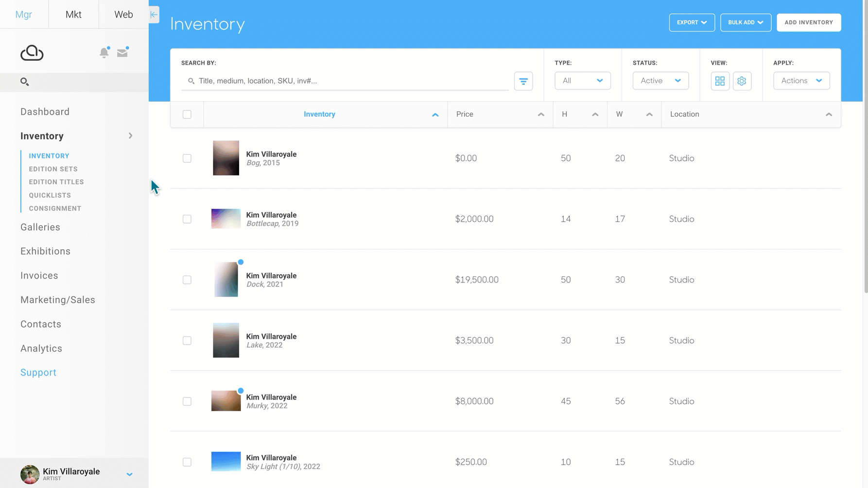The width and height of the screenshot is (868, 488).
Task: Open the Type filter dropdown showing All
Action: point(582,80)
